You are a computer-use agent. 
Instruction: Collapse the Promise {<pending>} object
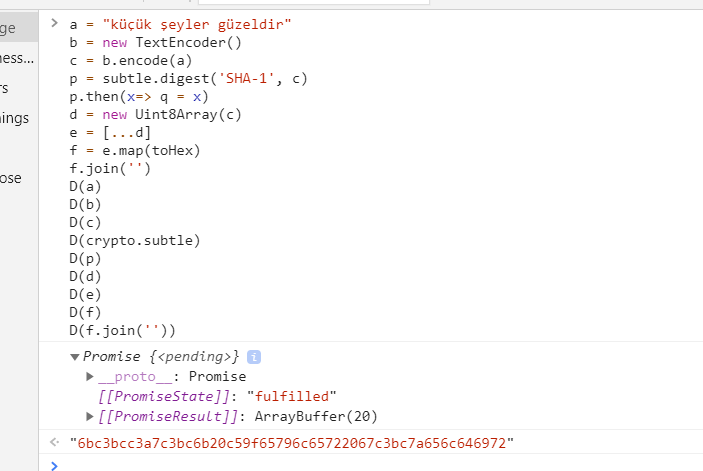(75, 357)
